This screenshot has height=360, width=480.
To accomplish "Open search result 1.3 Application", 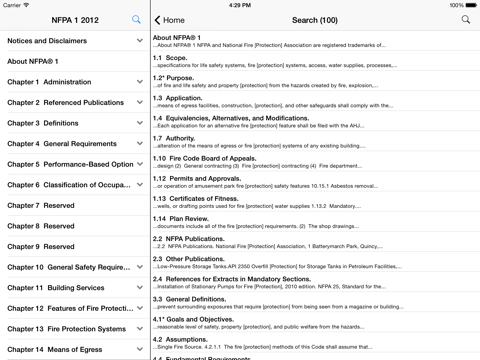I will pos(315,101).
